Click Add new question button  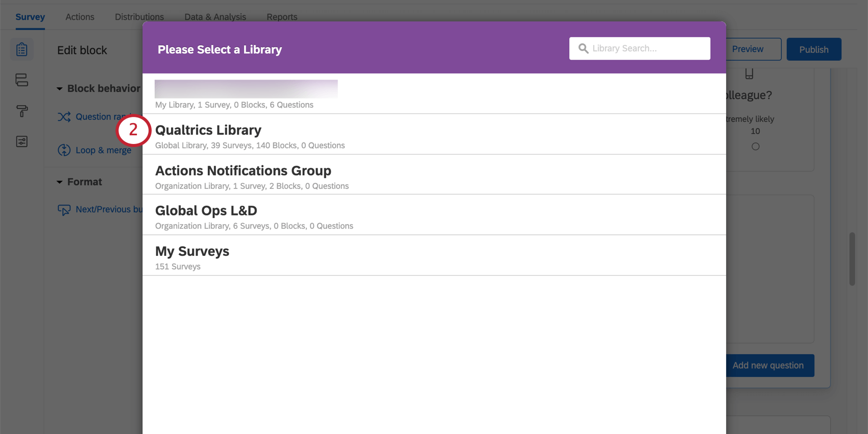coord(770,366)
